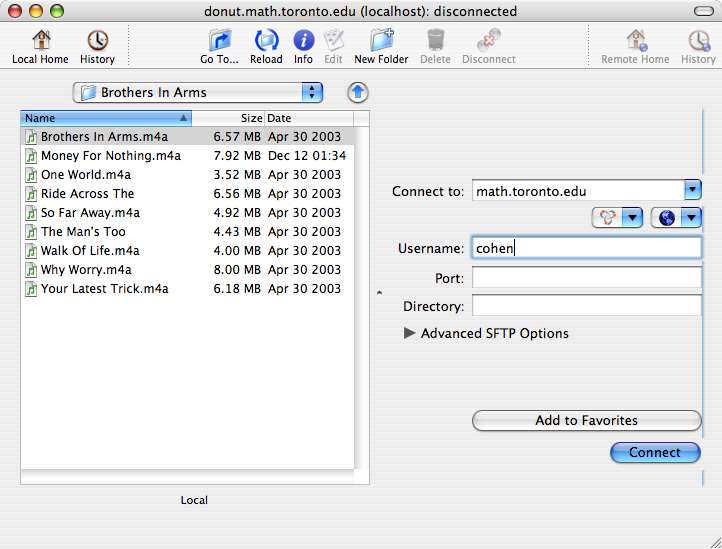Select Walk Of Life.m4a
The height and width of the screenshot is (549, 722).
[x=188, y=251]
